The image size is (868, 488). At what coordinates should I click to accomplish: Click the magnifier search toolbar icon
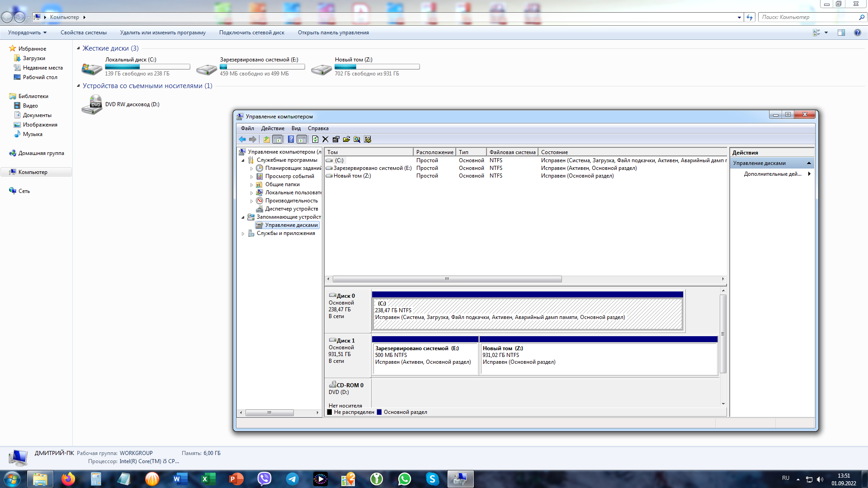[x=357, y=140]
